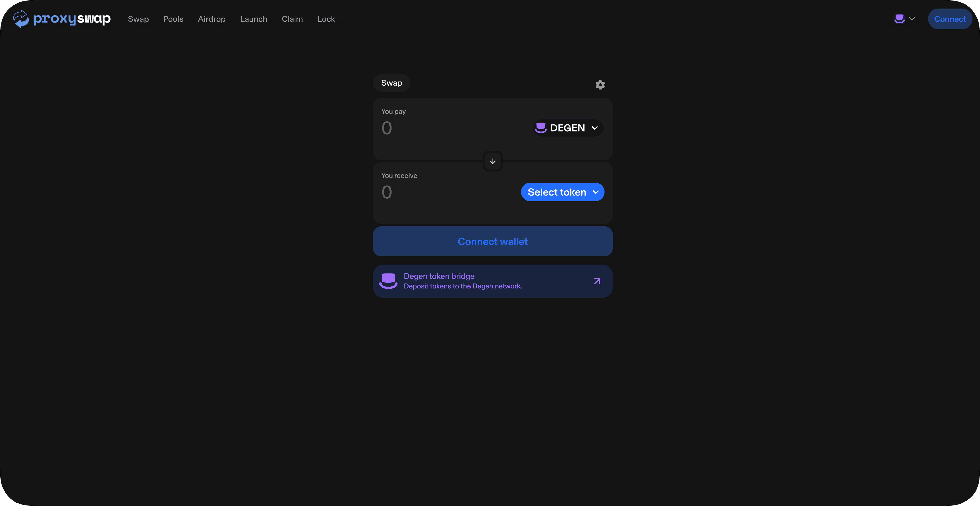Image resolution: width=980 pixels, height=506 pixels.
Task: Select the Swap tab pill
Action: click(391, 83)
